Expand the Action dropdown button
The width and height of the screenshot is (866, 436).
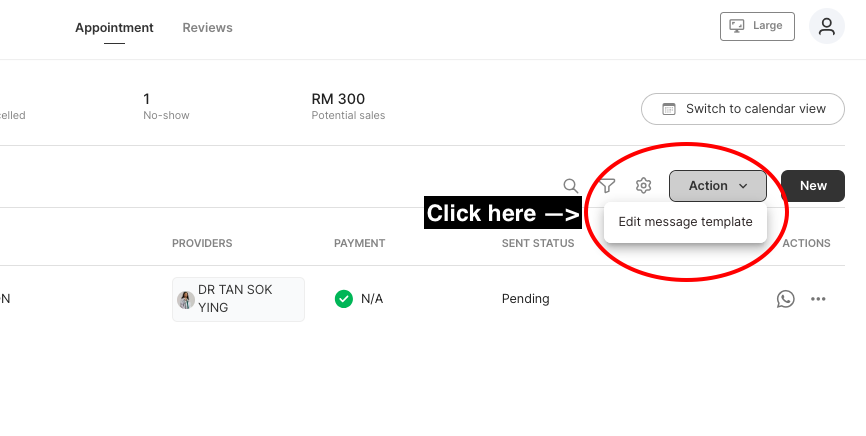(x=717, y=186)
